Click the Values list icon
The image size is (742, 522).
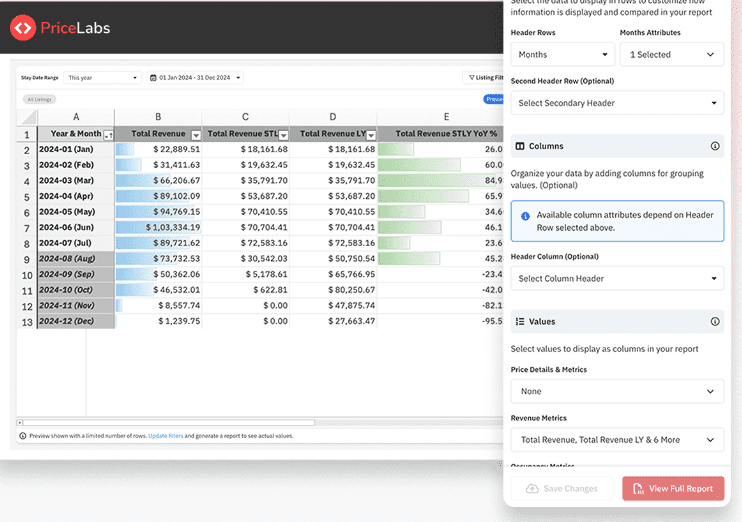520,322
